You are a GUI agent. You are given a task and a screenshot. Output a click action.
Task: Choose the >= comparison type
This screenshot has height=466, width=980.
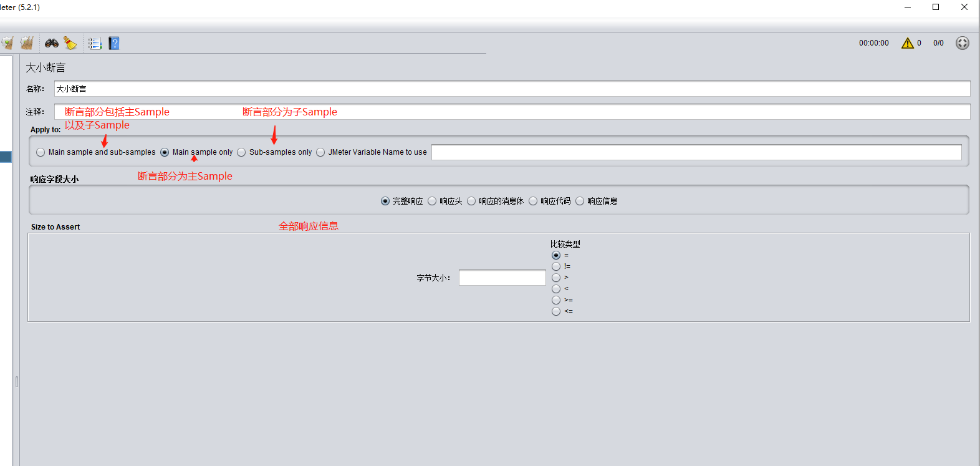(x=556, y=300)
